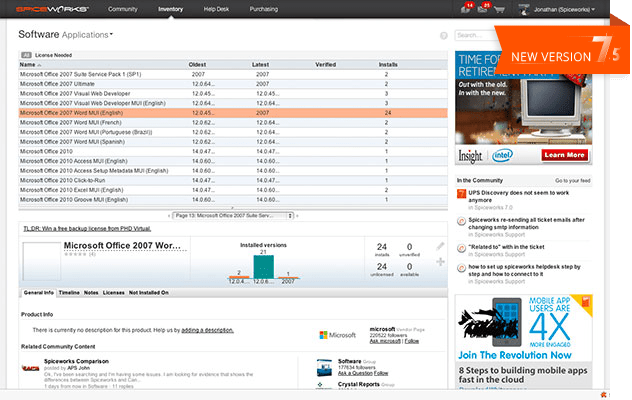This screenshot has height=400, width=632.
Task: Click icon beside 'Spiceworks re-sending all ticket emails'
Action: point(462,221)
